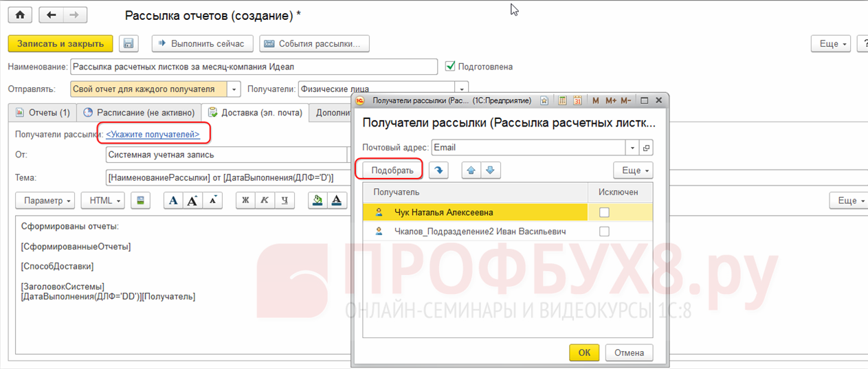Click the Home icon in the header
868x369 pixels.
[19, 14]
